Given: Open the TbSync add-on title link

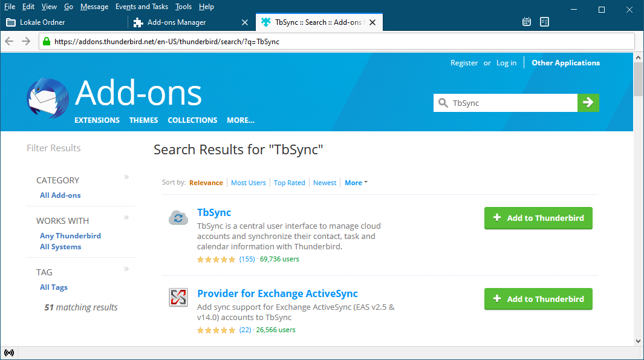Looking at the screenshot, I should point(214,212).
